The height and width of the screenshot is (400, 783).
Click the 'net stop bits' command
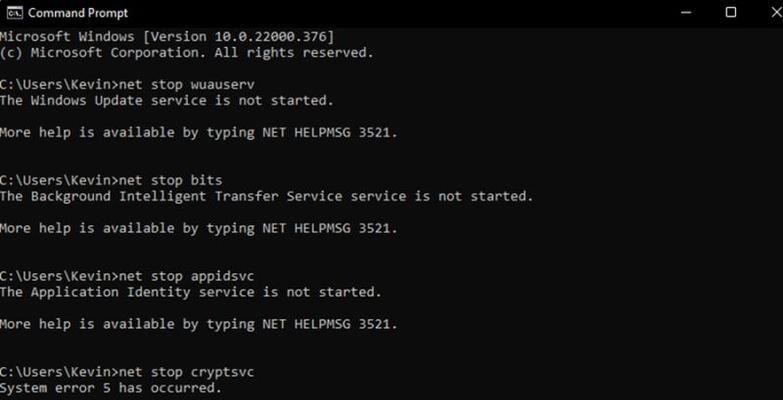[x=171, y=180]
